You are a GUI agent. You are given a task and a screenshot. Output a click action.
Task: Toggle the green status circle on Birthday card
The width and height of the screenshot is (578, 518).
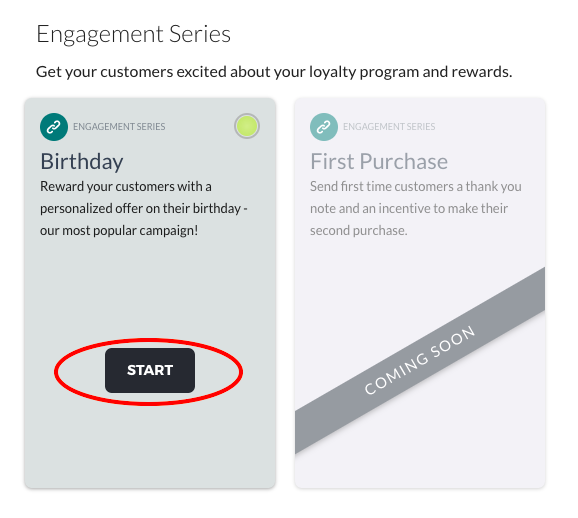pos(247,126)
